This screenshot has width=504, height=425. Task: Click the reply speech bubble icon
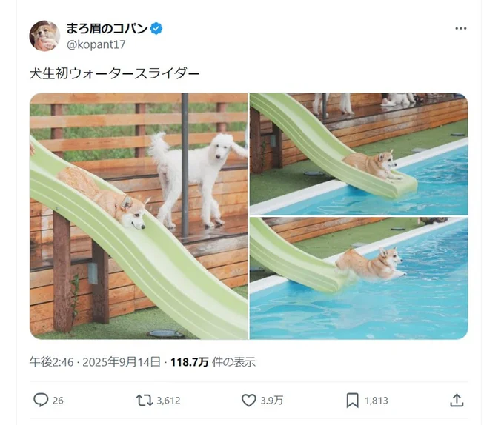click(41, 400)
